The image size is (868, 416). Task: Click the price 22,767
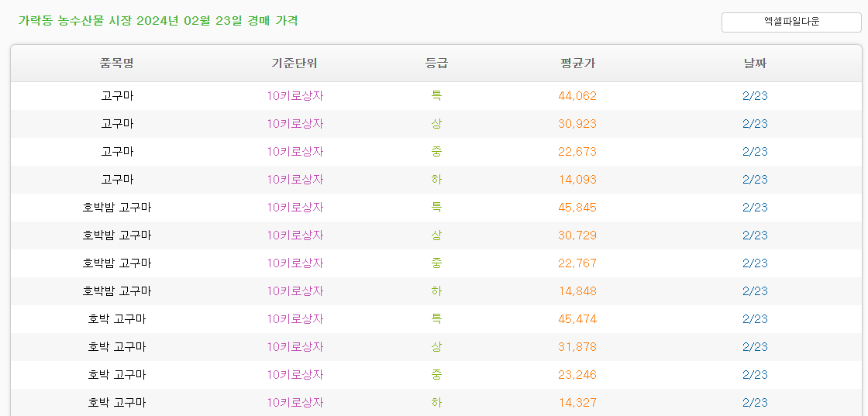tap(577, 263)
